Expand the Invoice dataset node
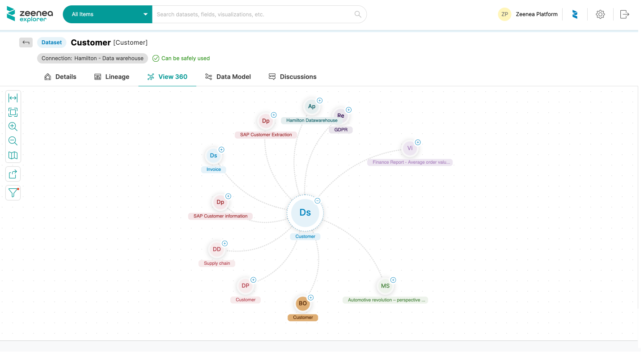The image size is (644, 352). tap(221, 149)
